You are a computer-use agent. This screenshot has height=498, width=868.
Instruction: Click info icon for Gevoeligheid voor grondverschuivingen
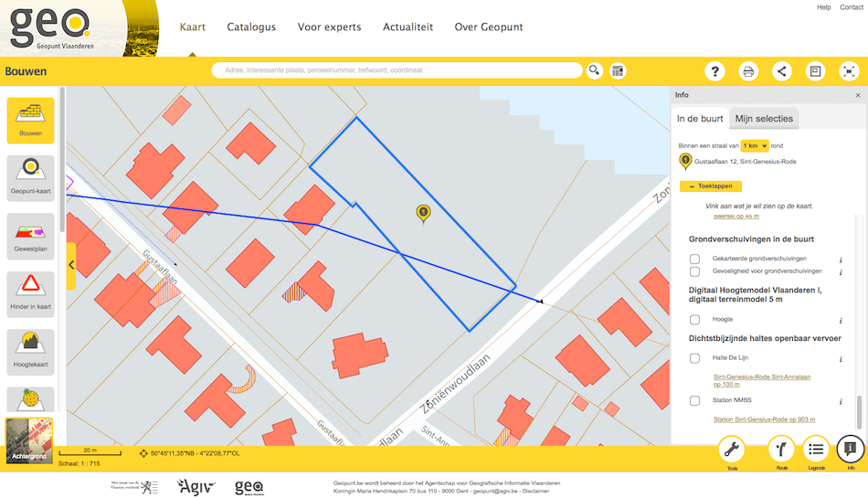[x=841, y=272]
